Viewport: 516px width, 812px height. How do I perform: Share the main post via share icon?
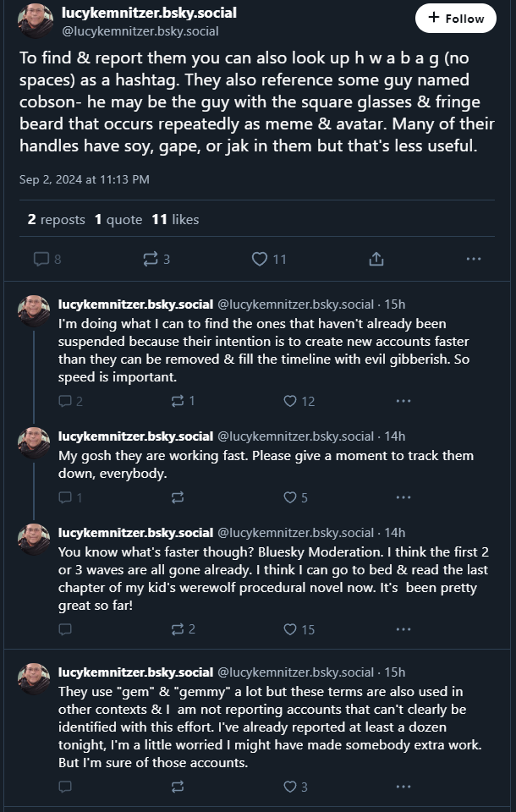pyautogui.click(x=376, y=259)
